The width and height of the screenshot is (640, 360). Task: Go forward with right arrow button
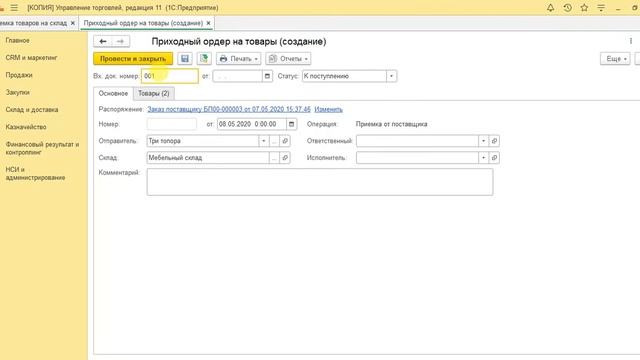pyautogui.click(x=120, y=41)
